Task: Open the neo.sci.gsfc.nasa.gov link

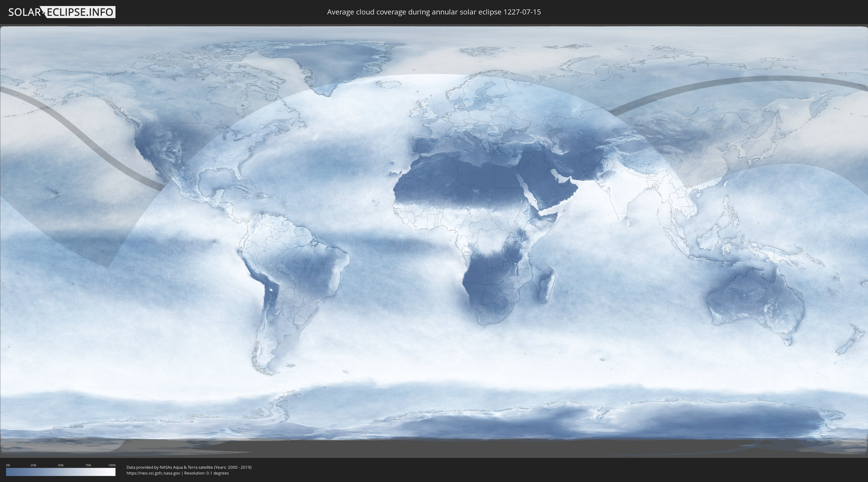Action: point(153,473)
